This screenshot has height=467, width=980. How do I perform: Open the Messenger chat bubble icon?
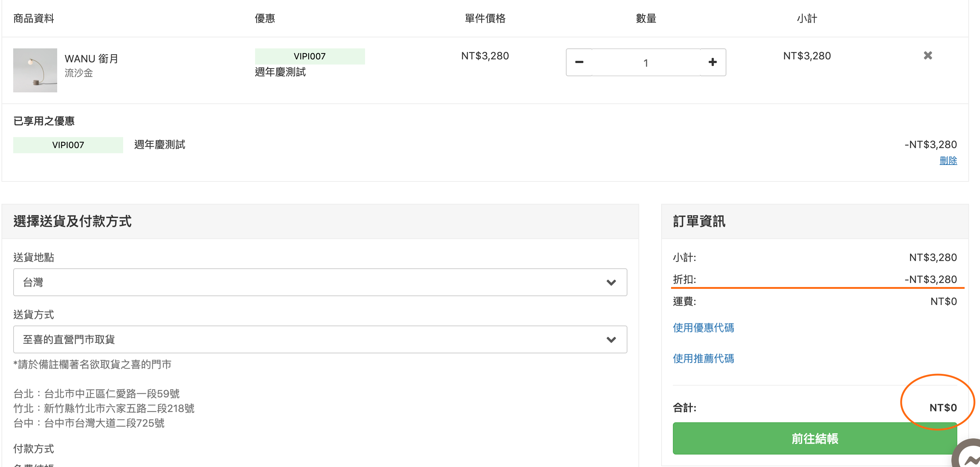(970, 457)
